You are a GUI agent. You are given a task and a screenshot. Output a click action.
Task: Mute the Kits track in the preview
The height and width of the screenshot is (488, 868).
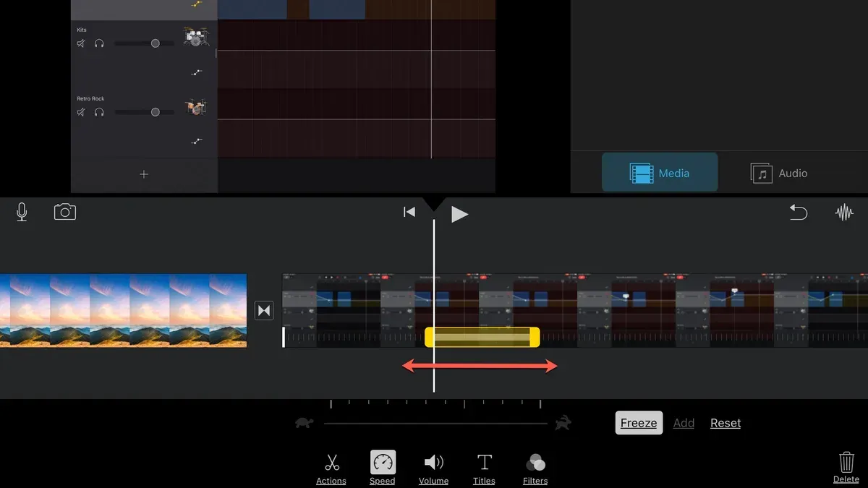(81, 43)
